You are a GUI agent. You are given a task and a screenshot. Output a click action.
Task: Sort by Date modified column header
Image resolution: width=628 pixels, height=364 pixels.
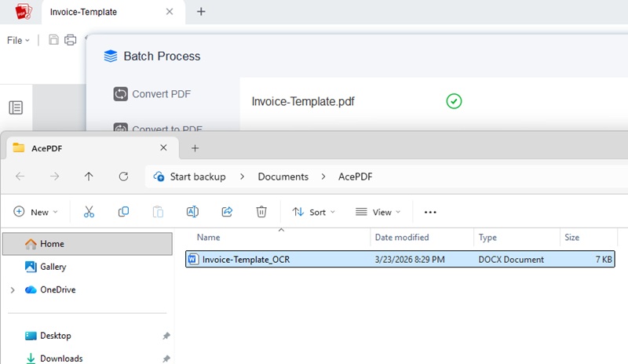pyautogui.click(x=402, y=238)
